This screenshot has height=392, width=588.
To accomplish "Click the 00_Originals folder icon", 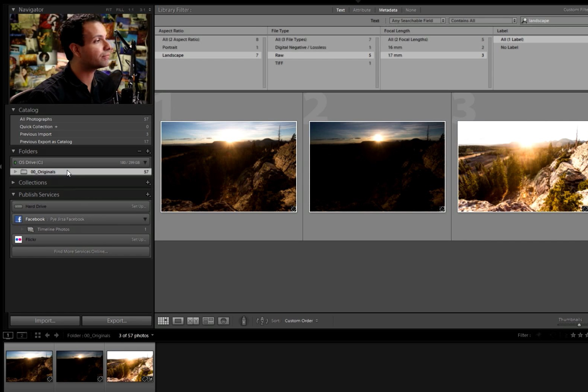I will tap(24, 172).
